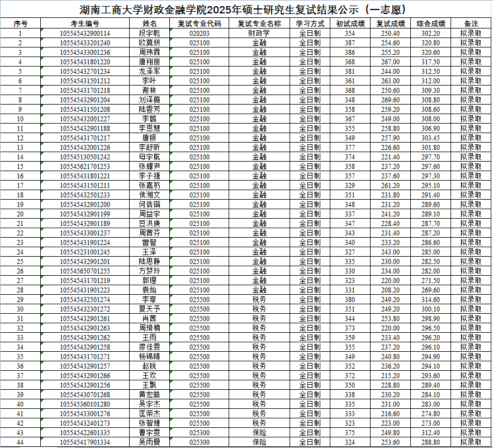Select the 考生编号 header cell

[x=85, y=23]
